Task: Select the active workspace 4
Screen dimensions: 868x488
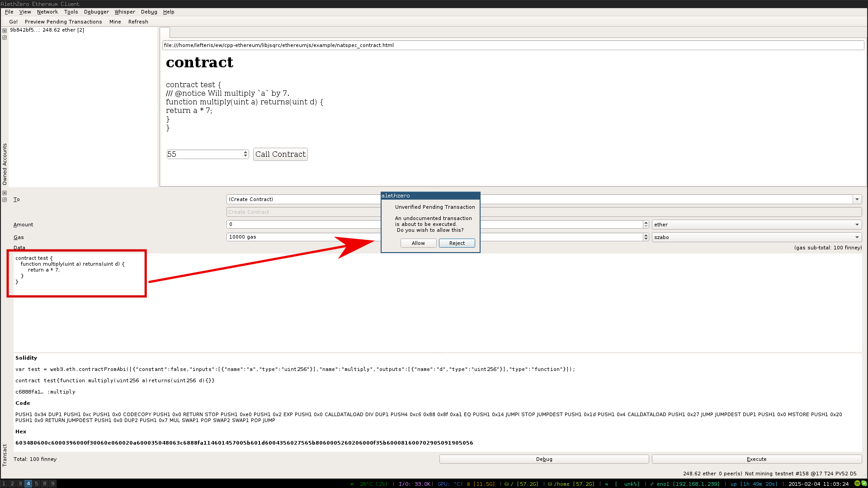Action: 28,483
